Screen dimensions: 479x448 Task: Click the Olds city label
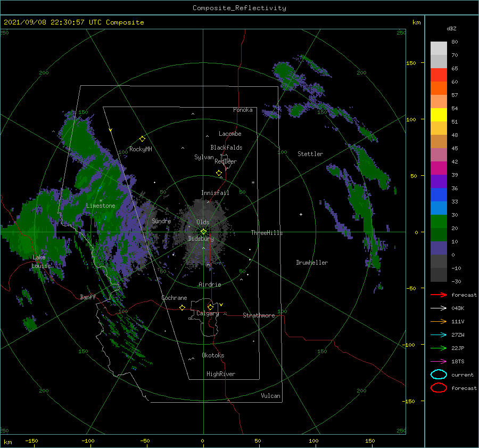click(x=203, y=222)
